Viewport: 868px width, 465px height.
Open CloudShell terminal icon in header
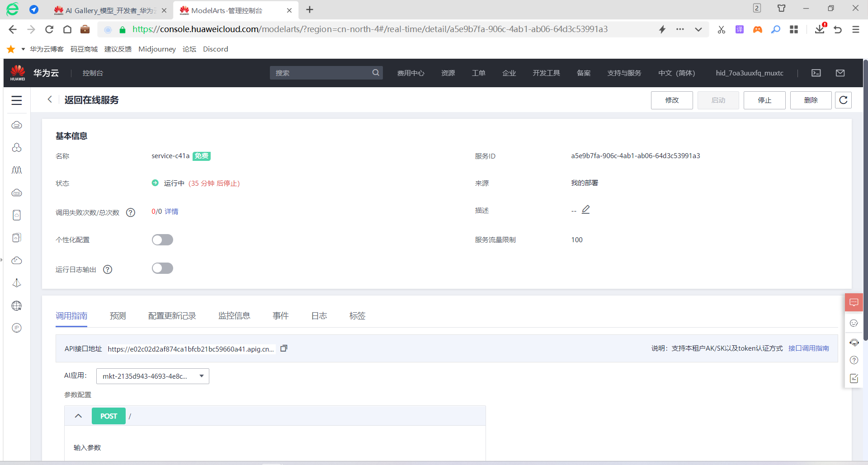(x=816, y=73)
